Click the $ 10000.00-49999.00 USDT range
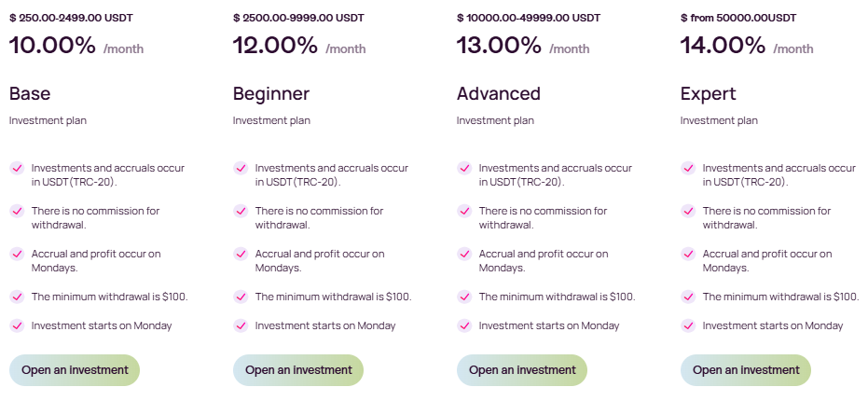868x401 pixels. [x=529, y=17]
